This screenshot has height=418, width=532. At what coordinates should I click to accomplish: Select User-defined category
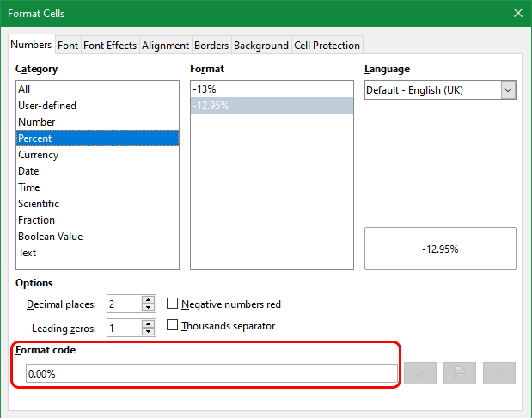click(x=97, y=106)
